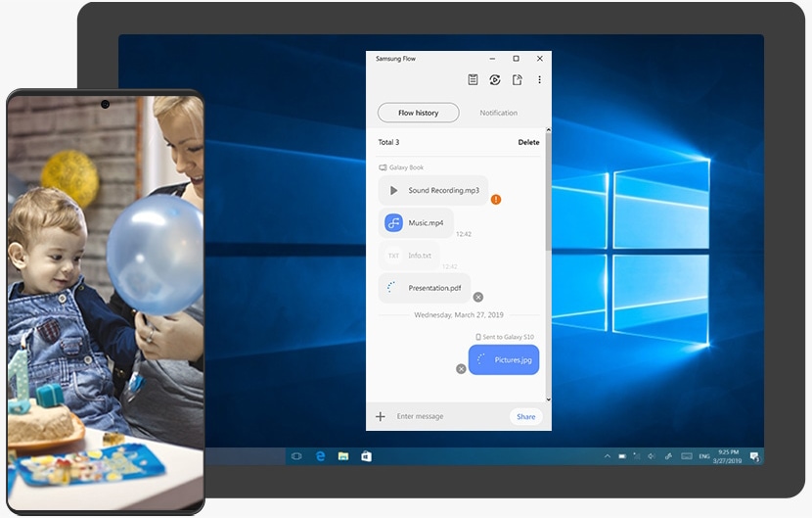Open File Explorer from the taskbar
The image size is (812, 518).
343,456
